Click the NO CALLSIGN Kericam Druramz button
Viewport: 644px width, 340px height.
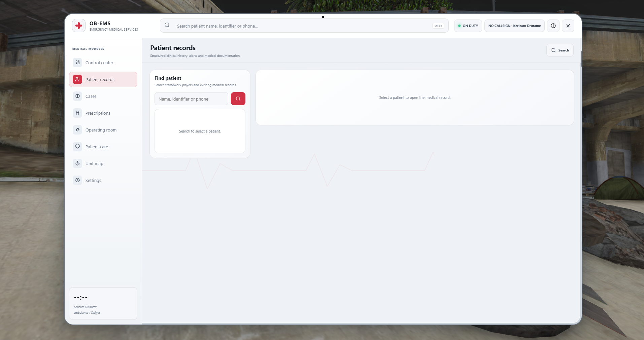pyautogui.click(x=514, y=26)
